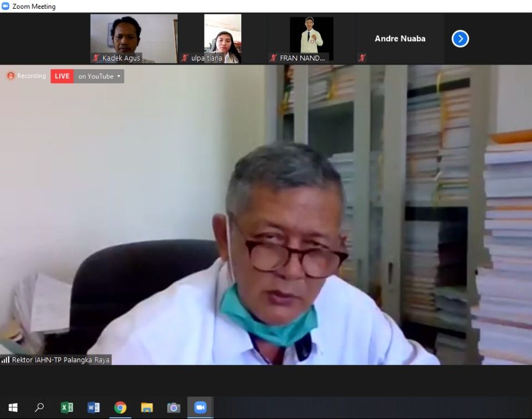
Task: Click the network signal icon on the Rektor label
Action: 5,360
